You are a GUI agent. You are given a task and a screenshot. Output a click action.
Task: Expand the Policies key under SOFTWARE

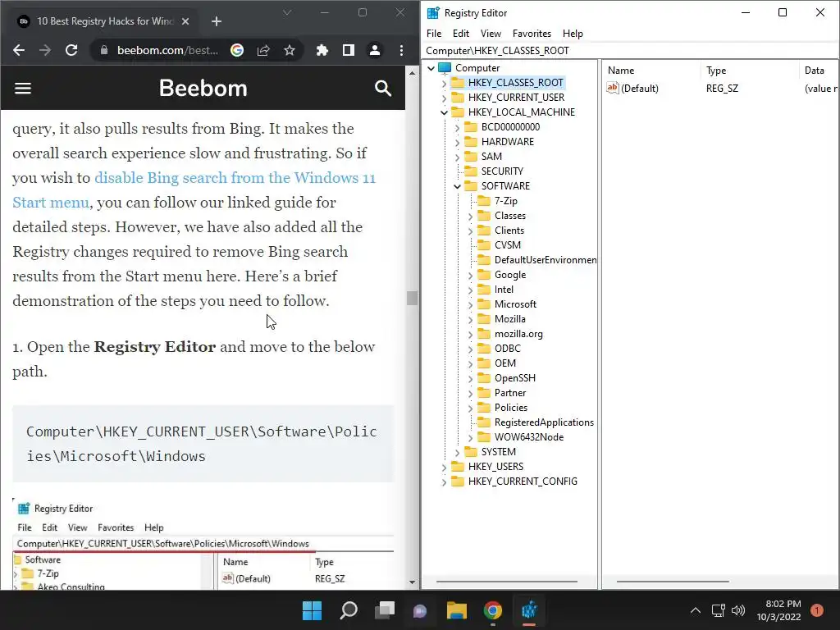[470, 409]
